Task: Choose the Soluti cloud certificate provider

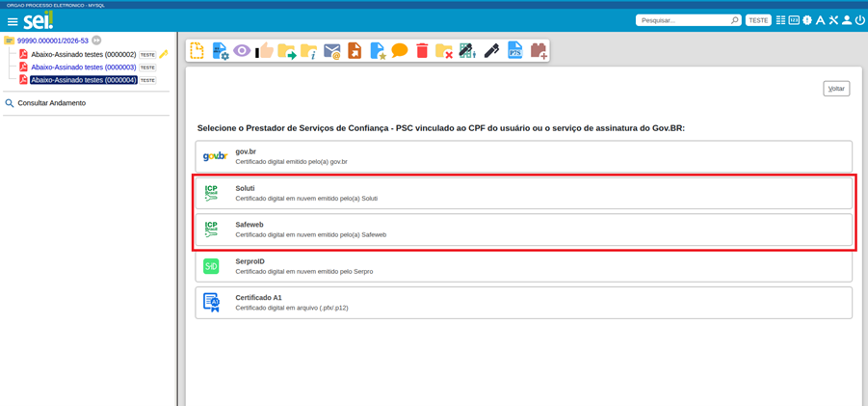Action: [x=524, y=193]
